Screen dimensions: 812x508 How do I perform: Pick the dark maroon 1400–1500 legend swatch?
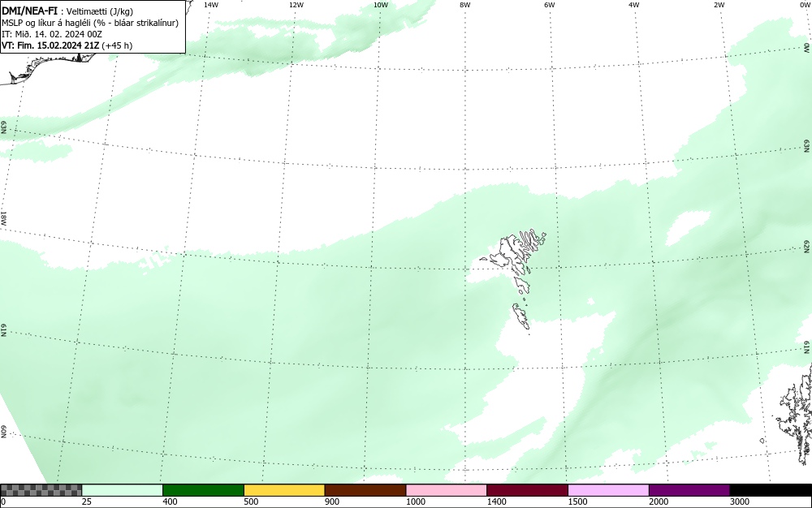coord(527,490)
